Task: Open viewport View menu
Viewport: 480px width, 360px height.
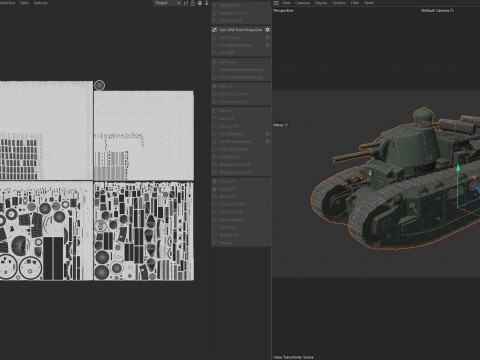Action: pos(286,3)
